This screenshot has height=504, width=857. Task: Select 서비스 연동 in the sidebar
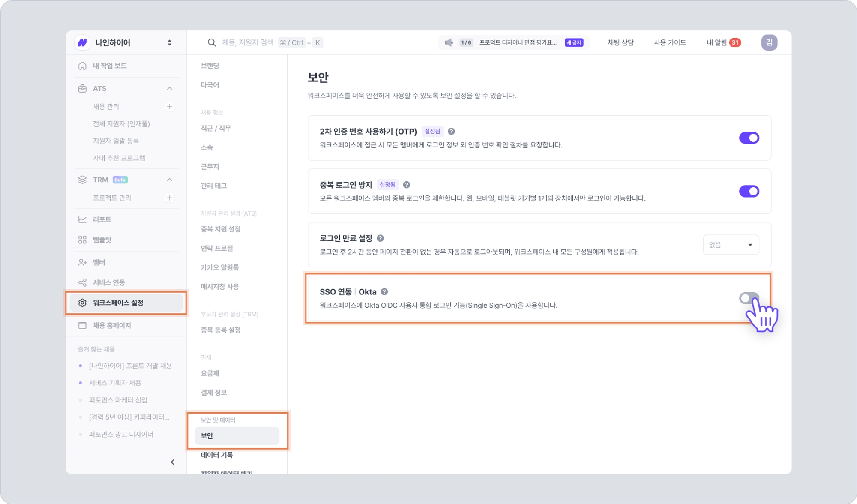tap(109, 282)
